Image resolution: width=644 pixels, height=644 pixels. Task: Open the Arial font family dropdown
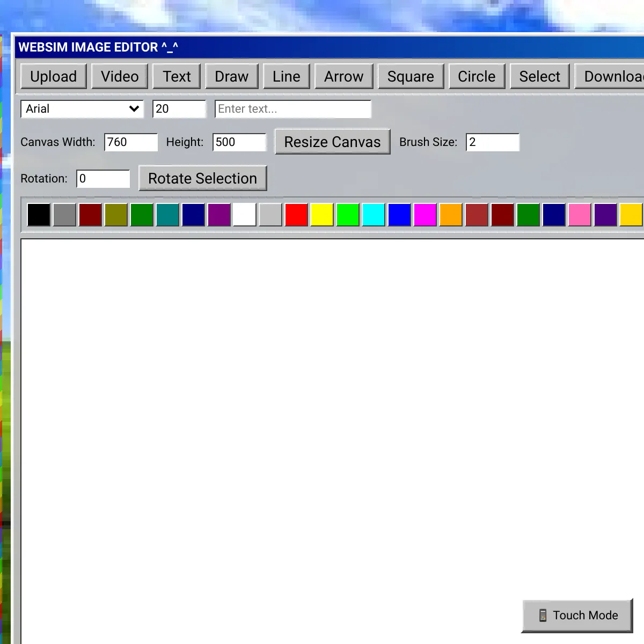[82, 109]
